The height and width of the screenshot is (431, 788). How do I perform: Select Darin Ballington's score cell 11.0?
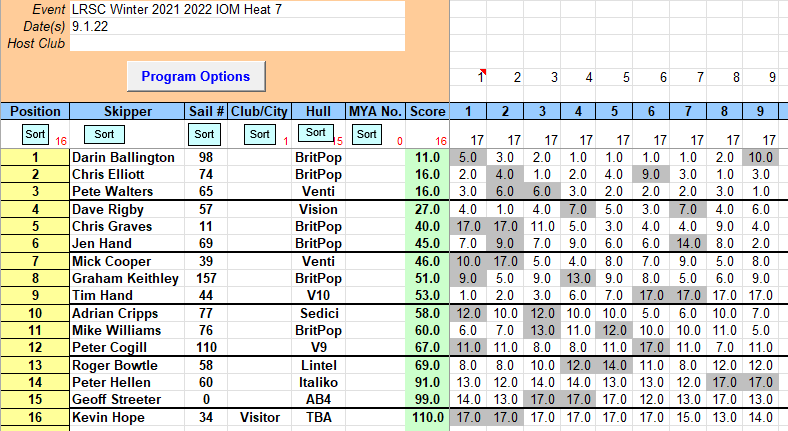[427, 158]
